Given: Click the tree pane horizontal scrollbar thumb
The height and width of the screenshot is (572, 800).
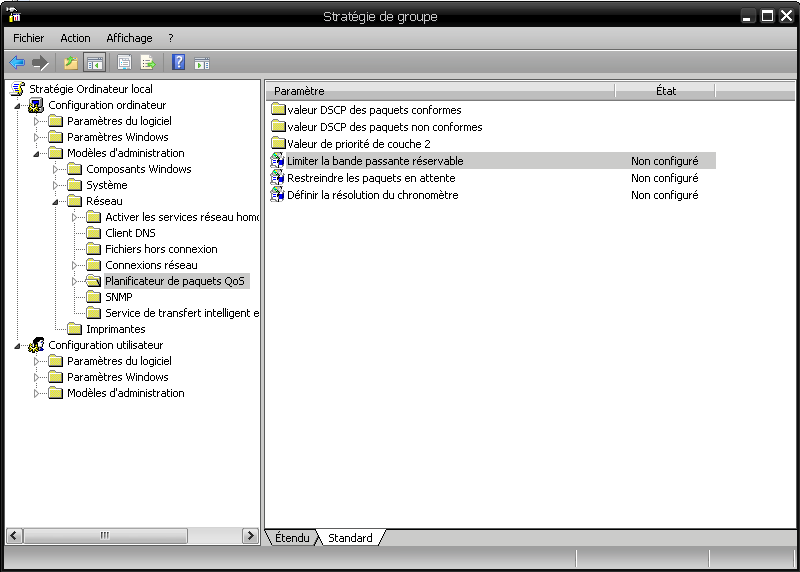Looking at the screenshot, I should (105, 535).
